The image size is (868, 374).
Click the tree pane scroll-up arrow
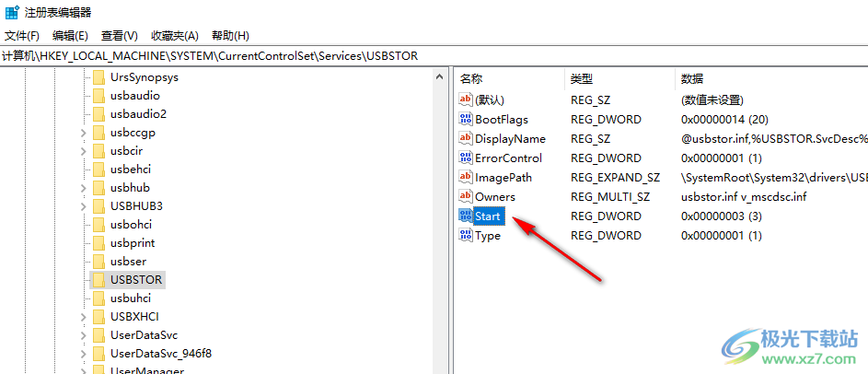point(440,77)
